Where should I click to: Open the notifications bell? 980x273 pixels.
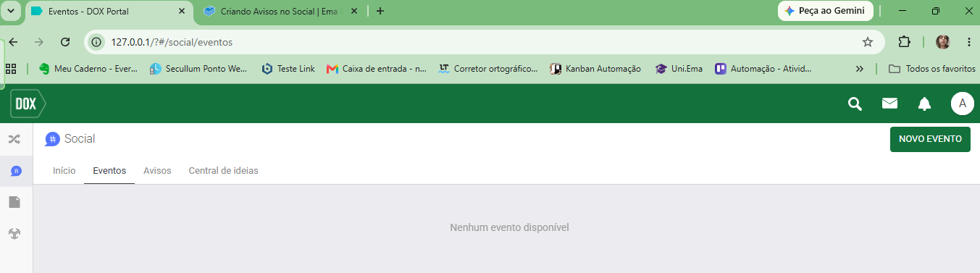coord(924,104)
